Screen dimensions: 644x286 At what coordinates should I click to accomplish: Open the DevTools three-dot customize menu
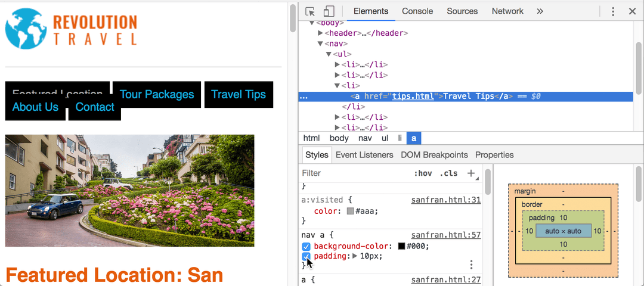tap(613, 11)
